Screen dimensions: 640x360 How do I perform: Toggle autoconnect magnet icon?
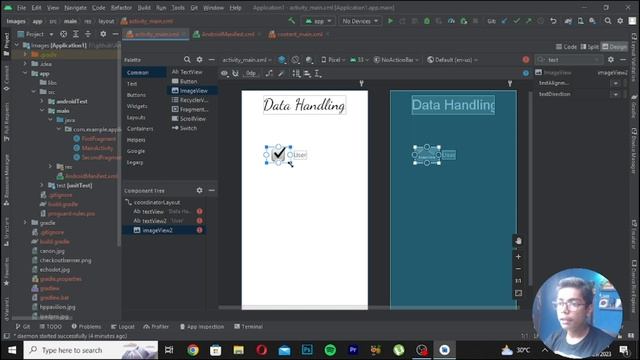point(236,73)
